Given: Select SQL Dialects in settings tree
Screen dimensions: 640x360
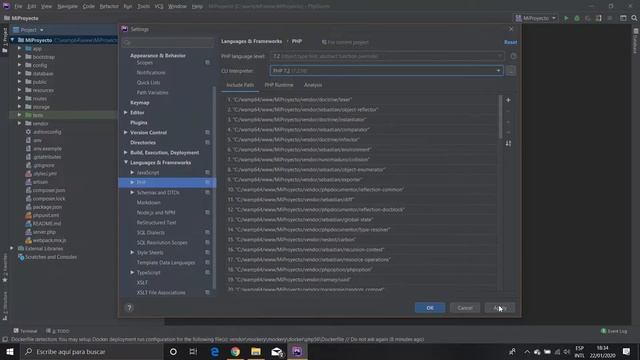Looking at the screenshot, I should pyautogui.click(x=151, y=232).
